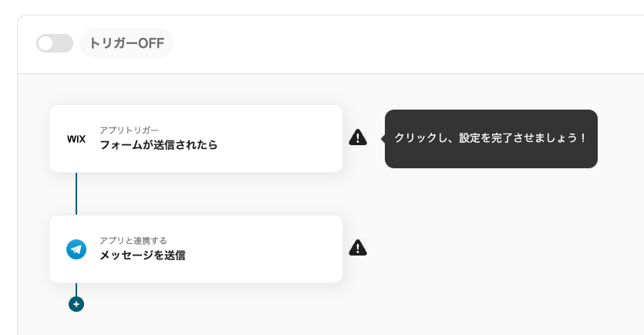
Task: Click the クリックし、設定を完了させましょう tooltip
Action: point(491,138)
